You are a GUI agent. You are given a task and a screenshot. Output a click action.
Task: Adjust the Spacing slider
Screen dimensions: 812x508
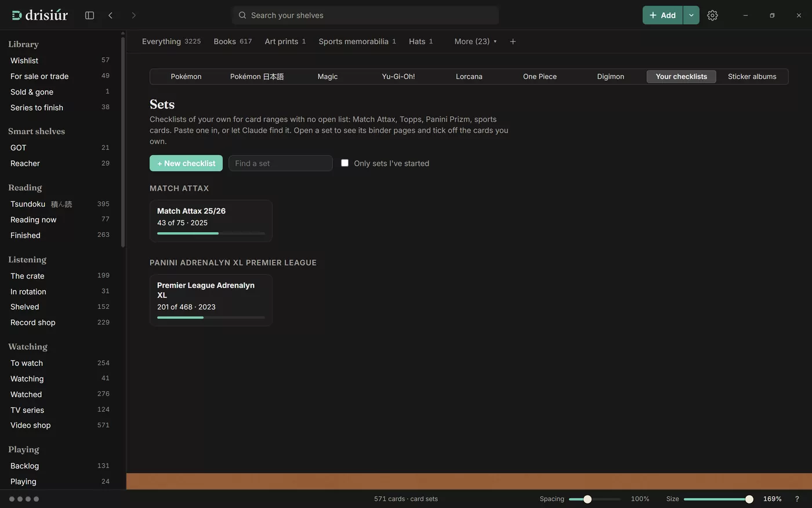(594, 499)
